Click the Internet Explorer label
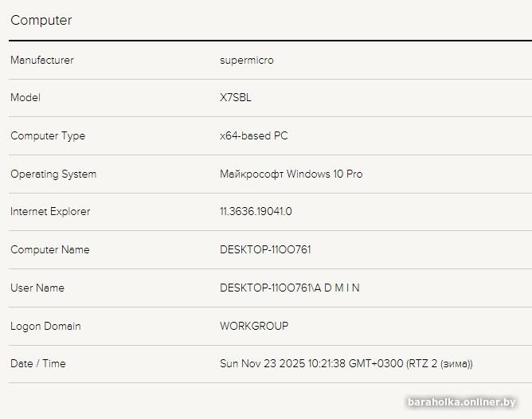 pyautogui.click(x=50, y=212)
